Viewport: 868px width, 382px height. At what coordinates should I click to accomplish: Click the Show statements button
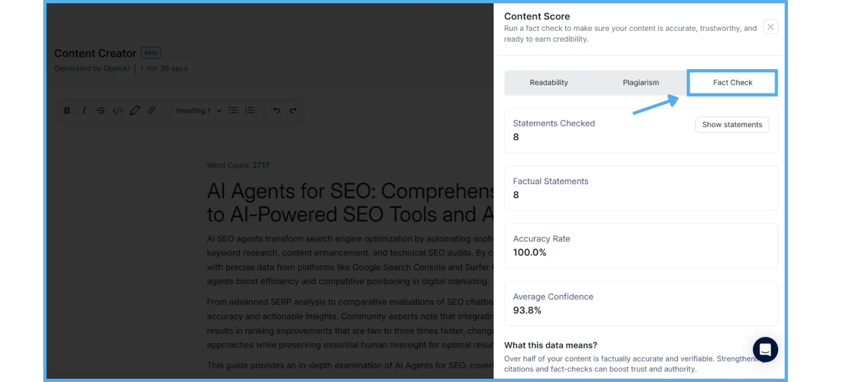[x=732, y=124]
